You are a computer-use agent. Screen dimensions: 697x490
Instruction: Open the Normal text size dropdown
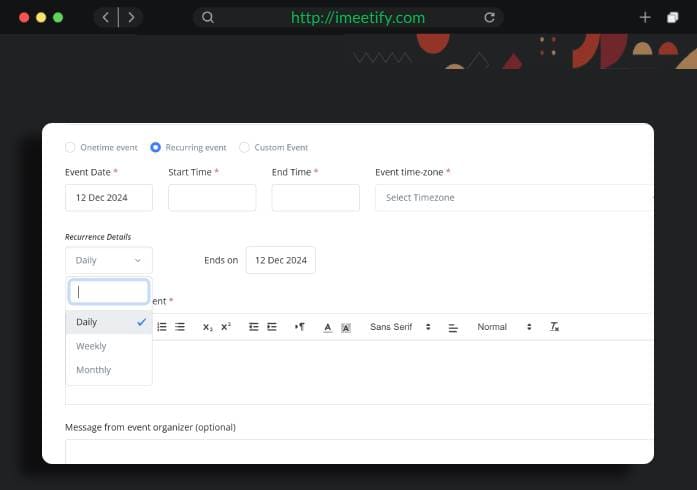point(504,327)
